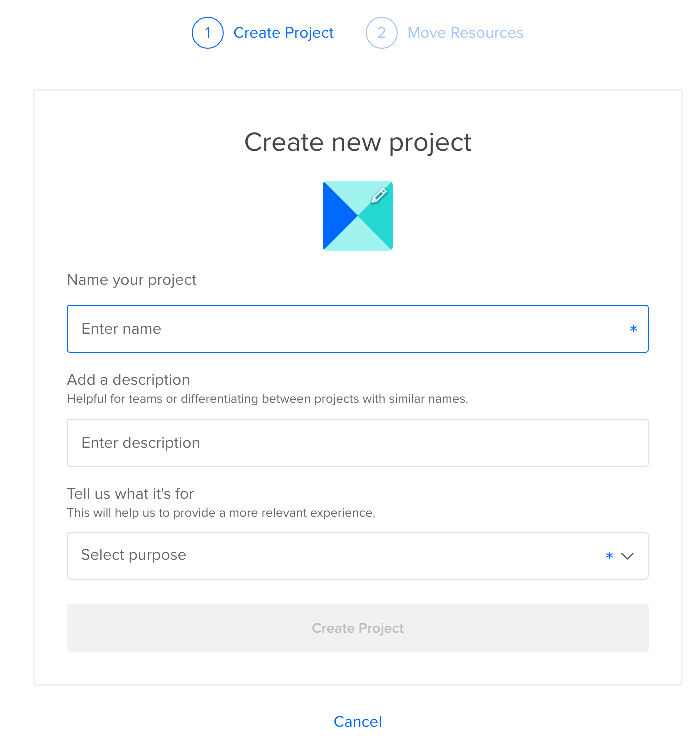Open the Select purpose dropdown
The image size is (700, 750).
click(358, 556)
